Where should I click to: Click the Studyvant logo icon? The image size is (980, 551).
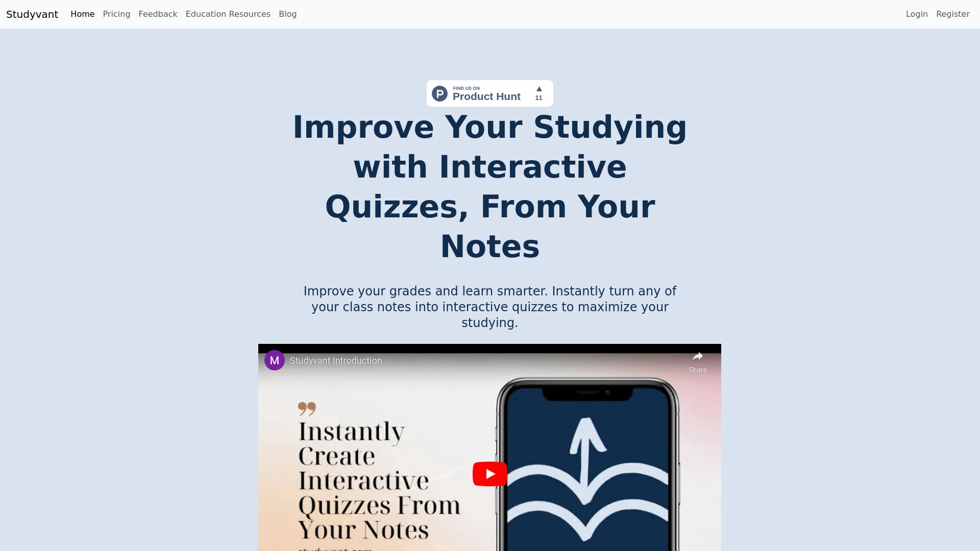coord(32,14)
